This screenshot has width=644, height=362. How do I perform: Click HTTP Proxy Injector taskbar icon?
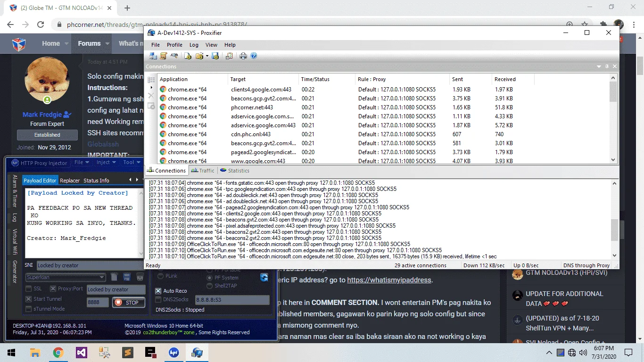pos(173,352)
